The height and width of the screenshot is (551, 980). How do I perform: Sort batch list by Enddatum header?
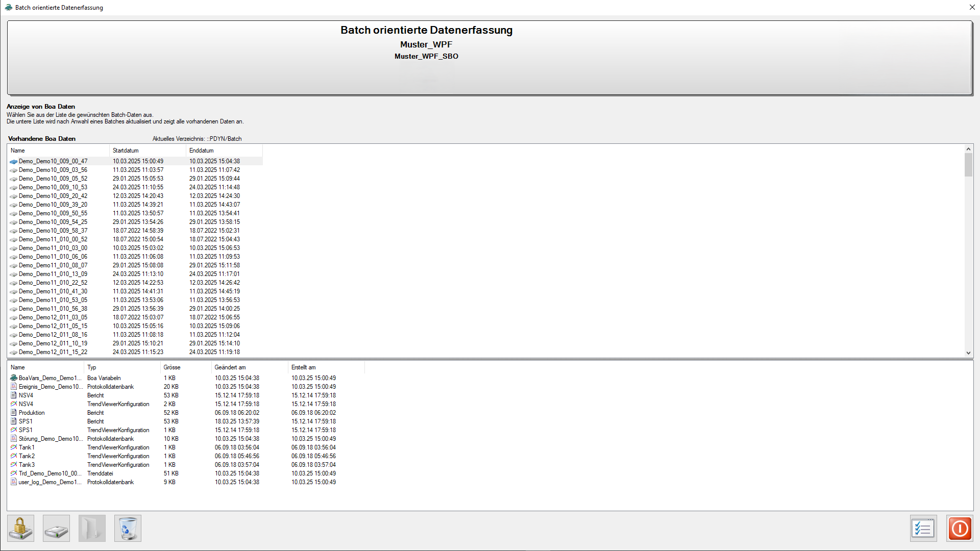(x=224, y=151)
